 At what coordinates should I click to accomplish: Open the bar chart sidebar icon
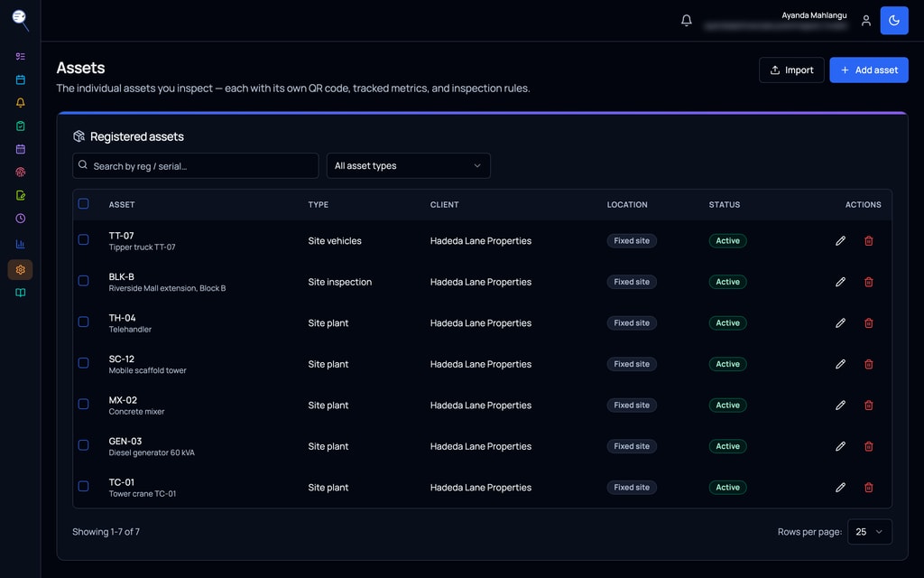[x=20, y=244]
